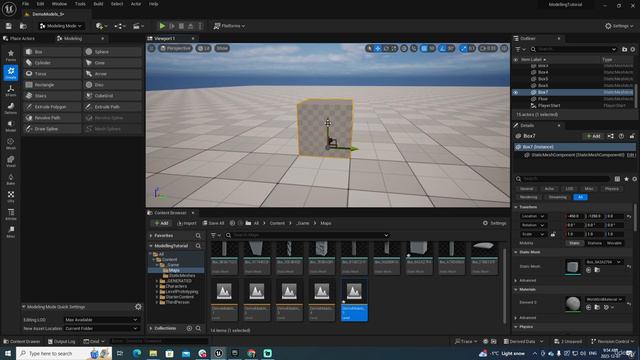Toggle scale snapping in viewport toolbar
Image resolution: width=640 pixels, height=360 pixels.
463,48
